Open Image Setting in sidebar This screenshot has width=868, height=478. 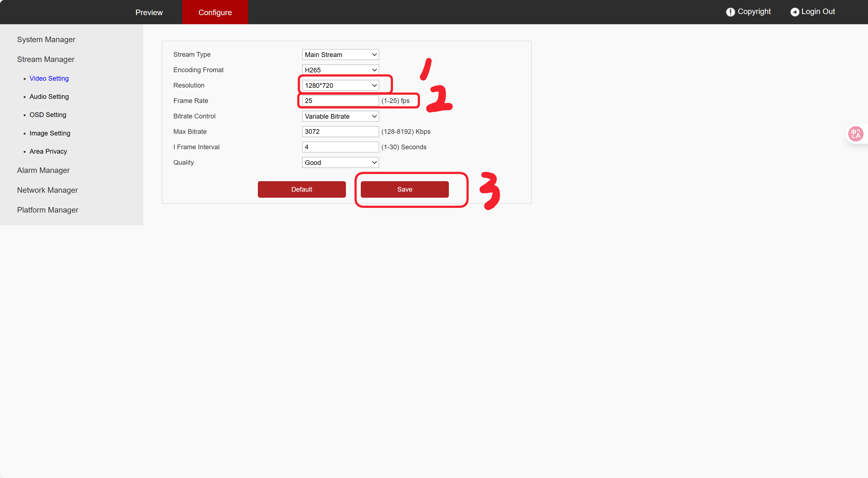[50, 133]
